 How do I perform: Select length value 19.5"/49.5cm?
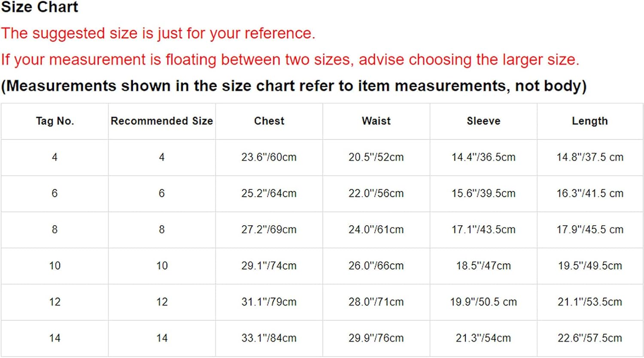click(590, 266)
